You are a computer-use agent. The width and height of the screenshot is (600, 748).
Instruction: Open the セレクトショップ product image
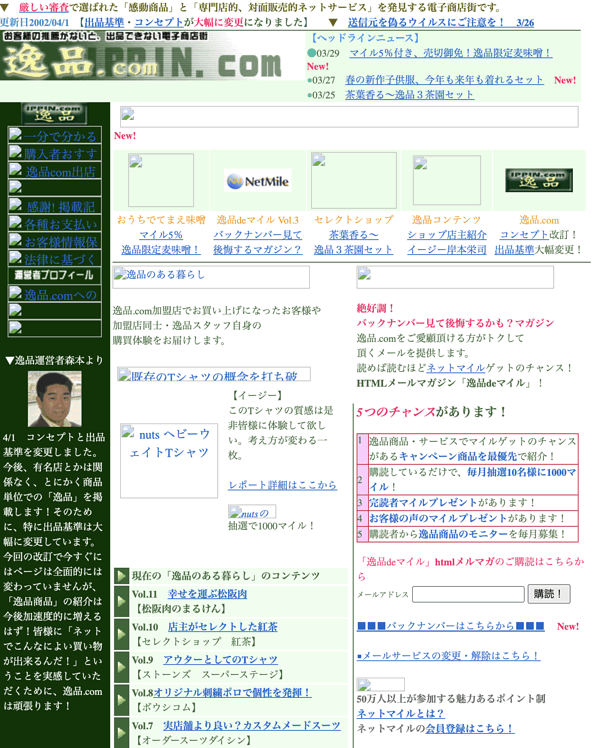(353, 180)
